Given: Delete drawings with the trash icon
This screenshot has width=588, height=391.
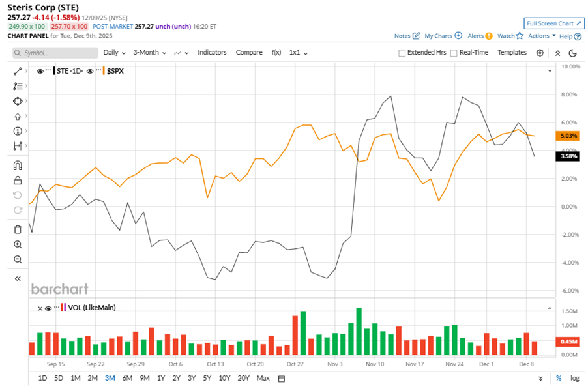Looking at the screenshot, I should 18,229.
